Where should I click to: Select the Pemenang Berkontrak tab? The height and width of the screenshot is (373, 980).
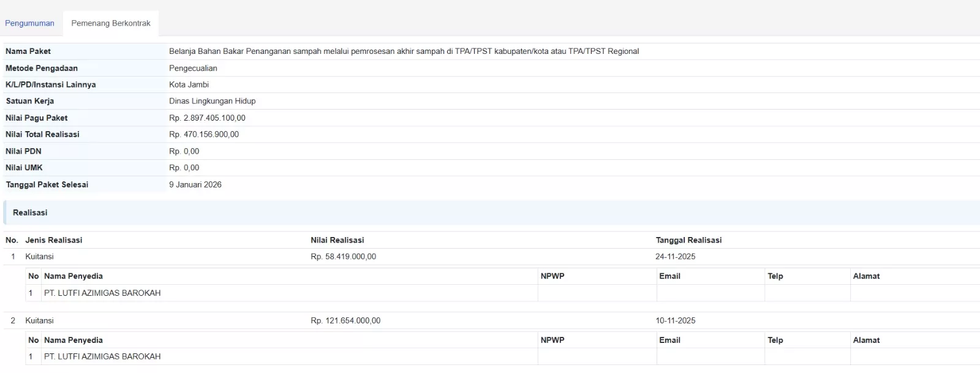pyautogui.click(x=111, y=23)
